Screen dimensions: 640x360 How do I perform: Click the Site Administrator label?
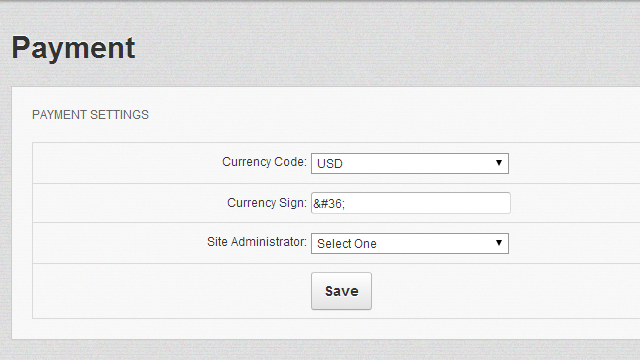[257, 242]
